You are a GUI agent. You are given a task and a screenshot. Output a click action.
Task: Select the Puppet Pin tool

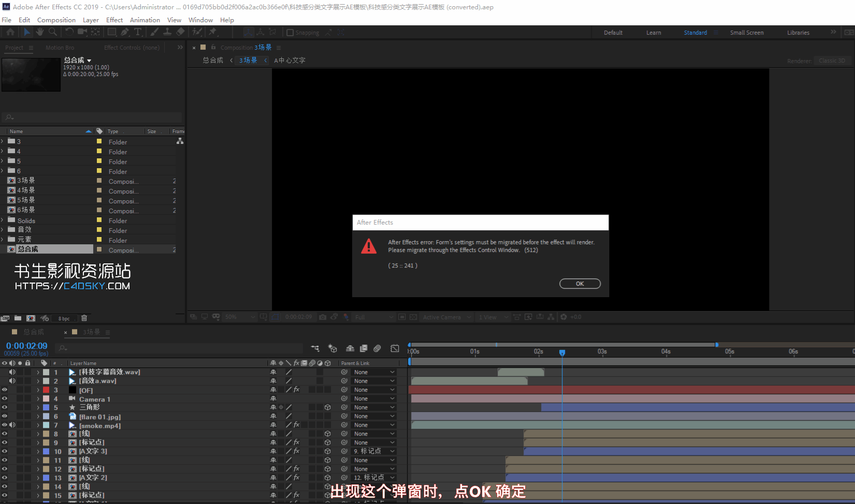click(212, 32)
